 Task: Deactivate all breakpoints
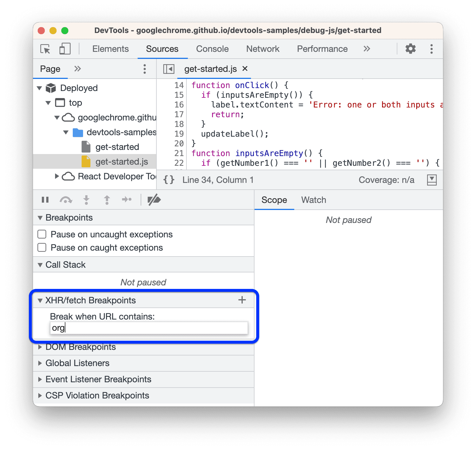pyautogui.click(x=154, y=200)
